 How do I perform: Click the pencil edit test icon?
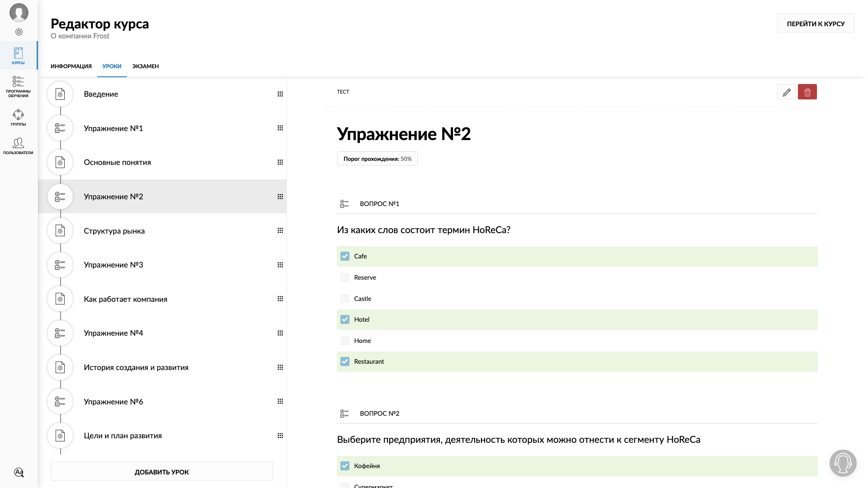(x=786, y=92)
